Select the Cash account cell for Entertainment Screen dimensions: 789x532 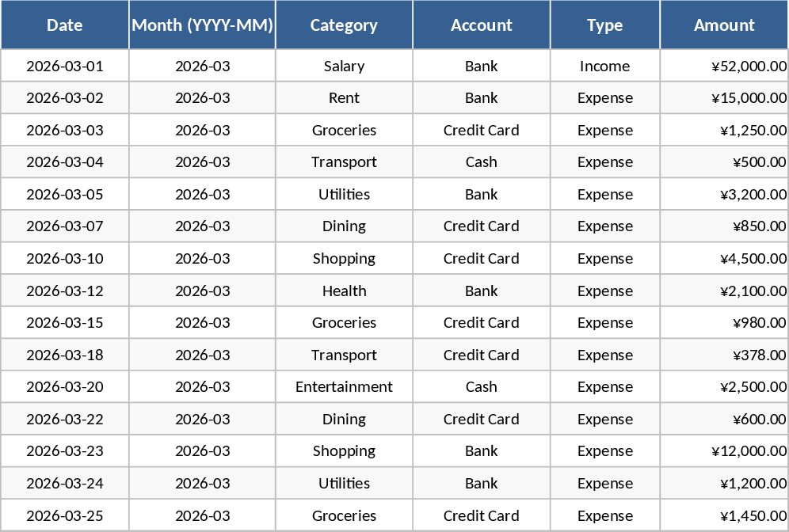click(482, 387)
